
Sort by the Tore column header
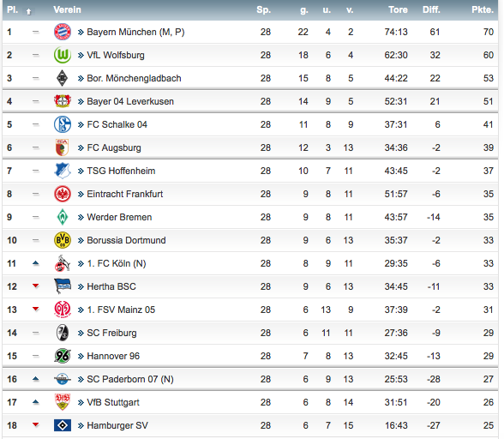[398, 10]
